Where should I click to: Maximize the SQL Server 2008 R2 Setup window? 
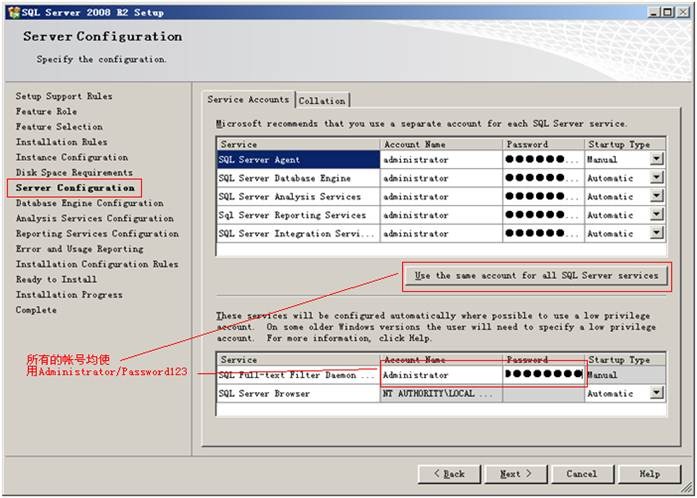pos(668,12)
